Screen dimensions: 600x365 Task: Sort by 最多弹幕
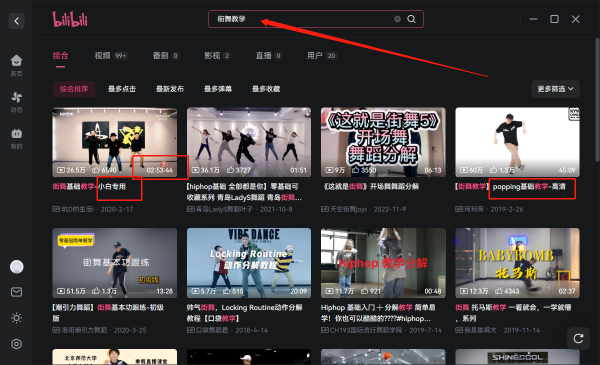click(x=218, y=89)
